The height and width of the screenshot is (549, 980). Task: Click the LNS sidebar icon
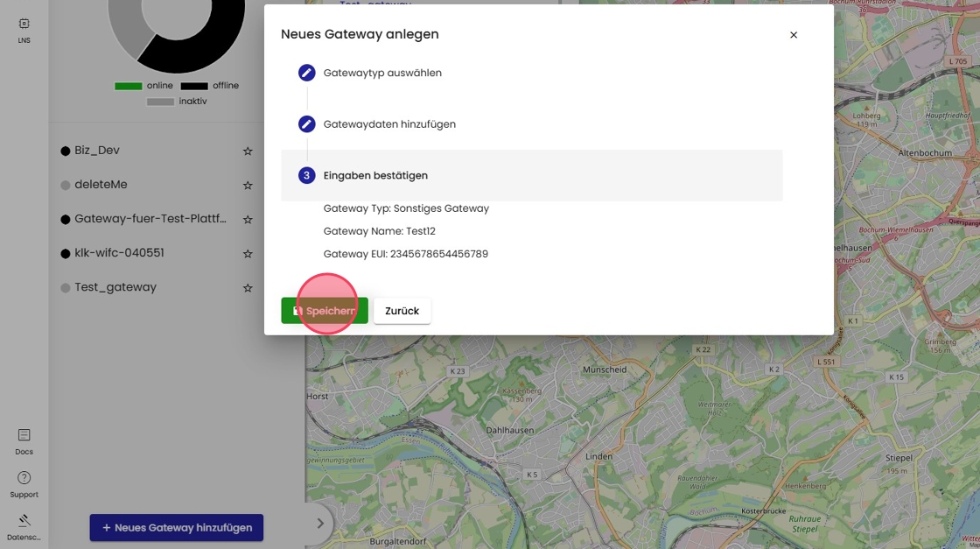(24, 25)
